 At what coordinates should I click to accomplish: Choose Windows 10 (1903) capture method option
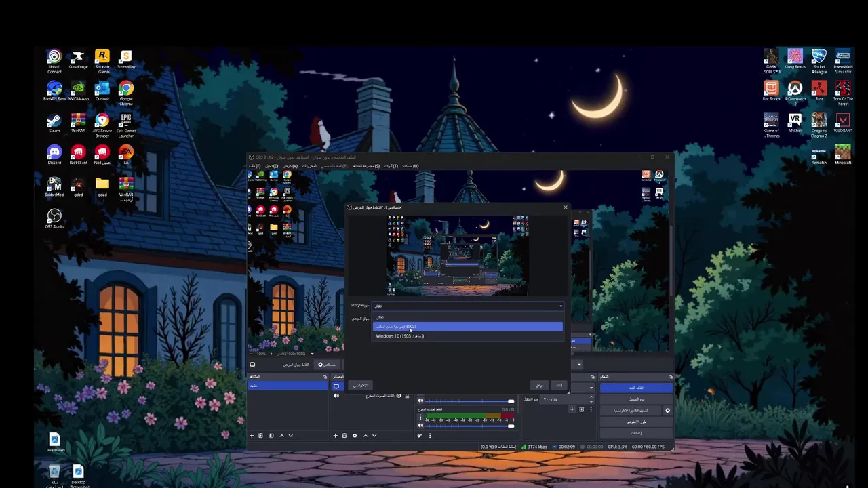468,336
